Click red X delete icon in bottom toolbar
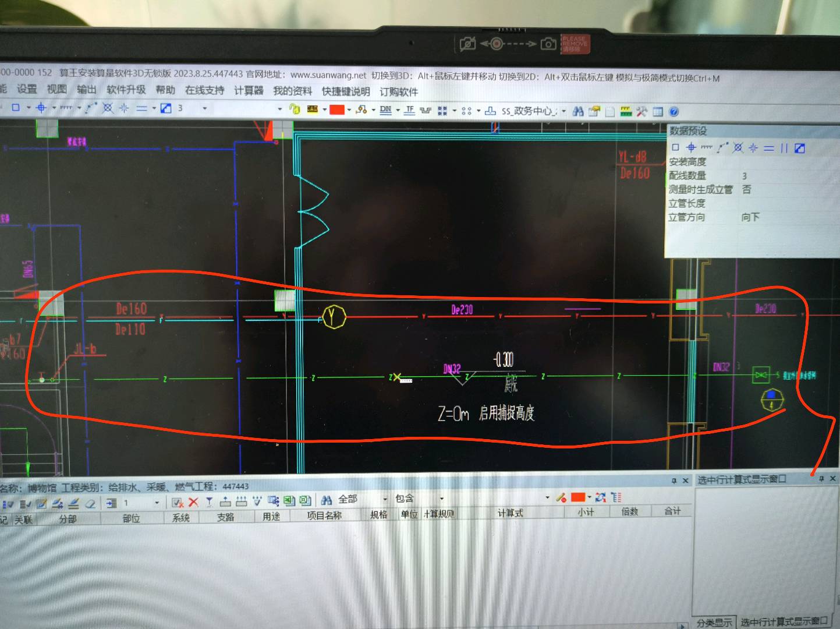Image resolution: width=840 pixels, height=629 pixels. tap(193, 501)
